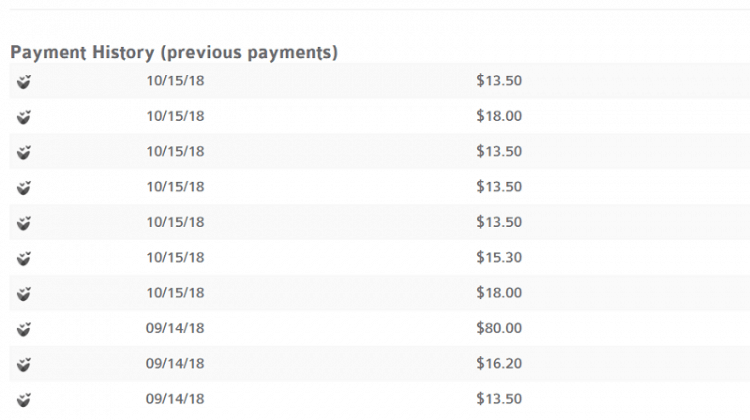Viewport: 750px width, 420px height.
Task: Click the icon in the row just above $15.30
Action: point(24,223)
